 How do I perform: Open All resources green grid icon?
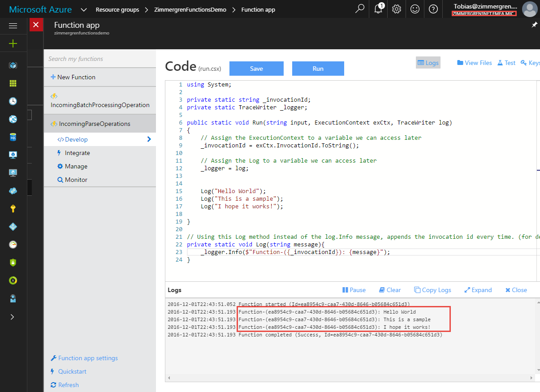13,83
